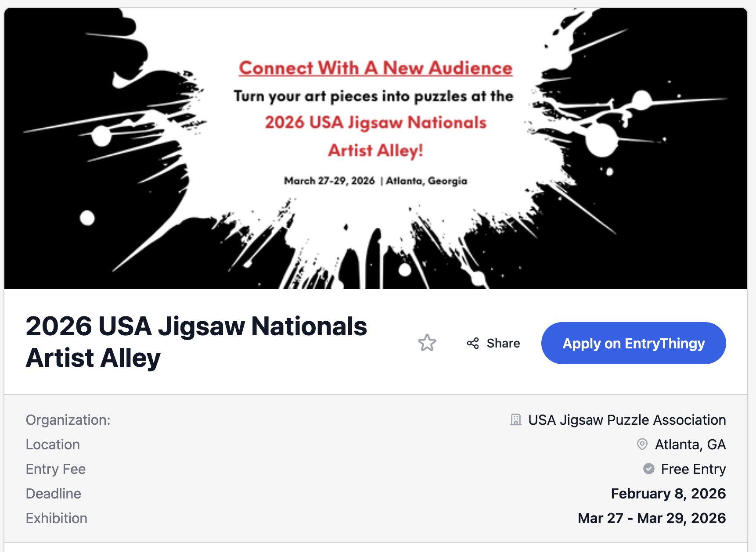This screenshot has height=552, width=756.
Task: Click the share network icon
Action: click(473, 343)
